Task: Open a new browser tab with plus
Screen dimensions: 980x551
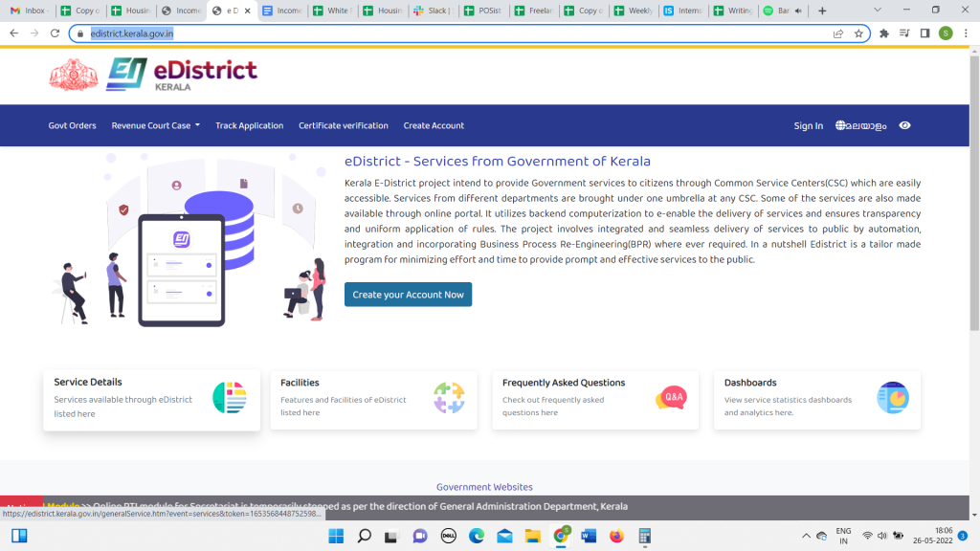Action: [822, 11]
